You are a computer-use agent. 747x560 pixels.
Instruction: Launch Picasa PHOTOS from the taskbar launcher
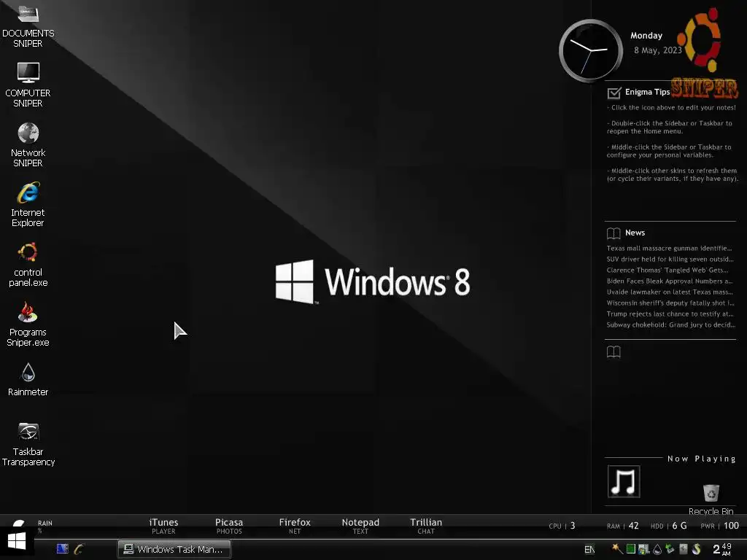[229, 526]
